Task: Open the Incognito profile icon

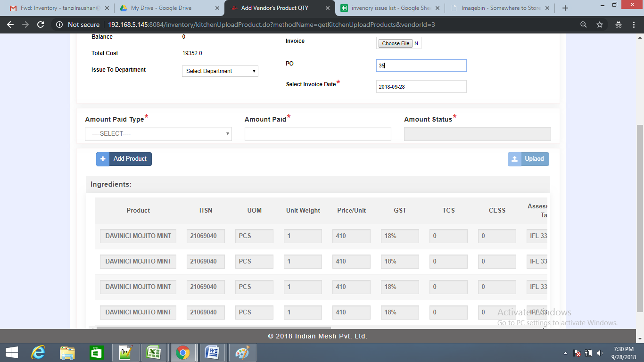Action: (619, 25)
